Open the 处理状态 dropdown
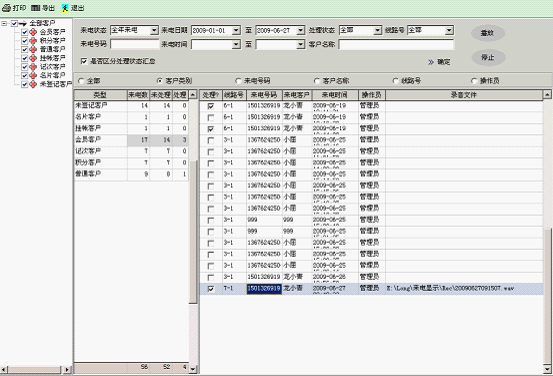The image size is (553, 376). 377,31
